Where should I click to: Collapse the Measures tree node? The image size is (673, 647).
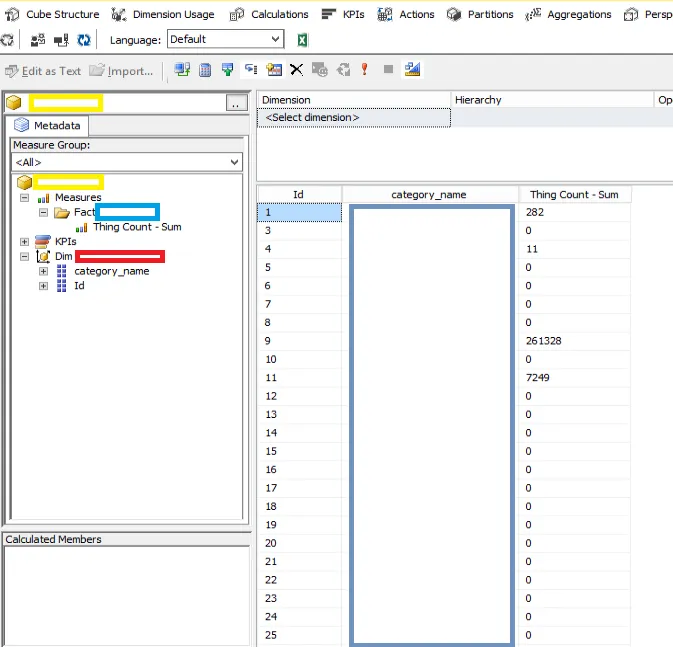tap(25, 198)
